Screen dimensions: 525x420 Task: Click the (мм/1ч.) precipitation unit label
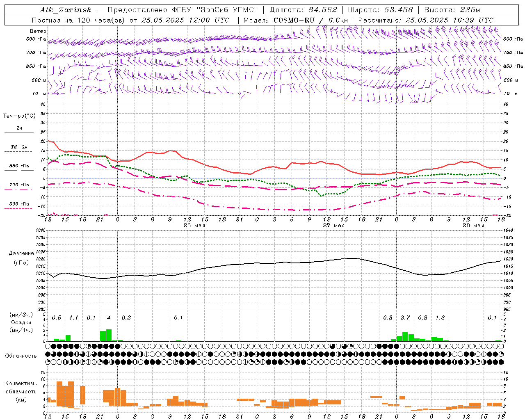click(21, 330)
